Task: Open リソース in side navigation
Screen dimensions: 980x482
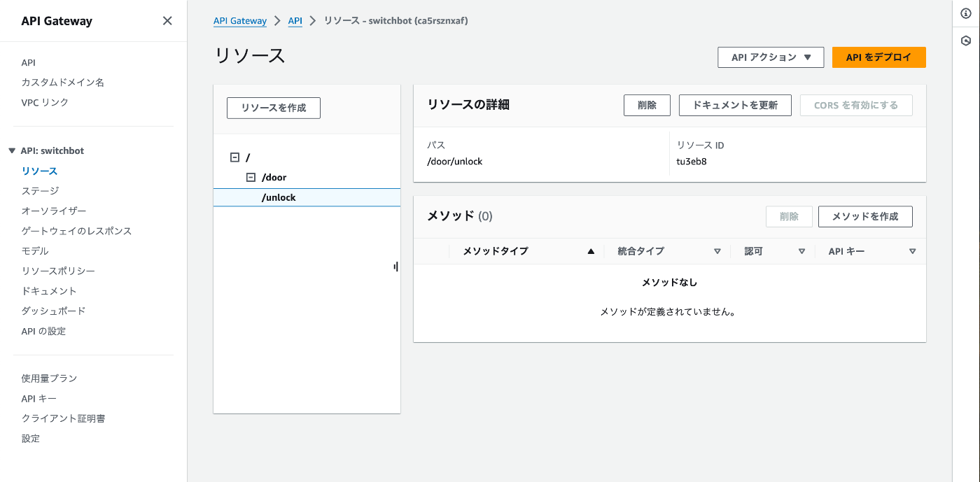Action: [x=39, y=171]
